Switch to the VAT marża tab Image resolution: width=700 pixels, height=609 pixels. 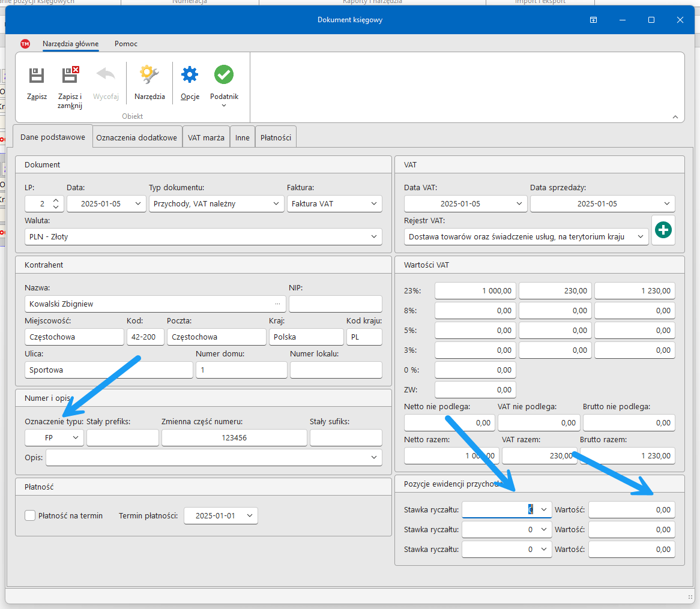point(206,137)
